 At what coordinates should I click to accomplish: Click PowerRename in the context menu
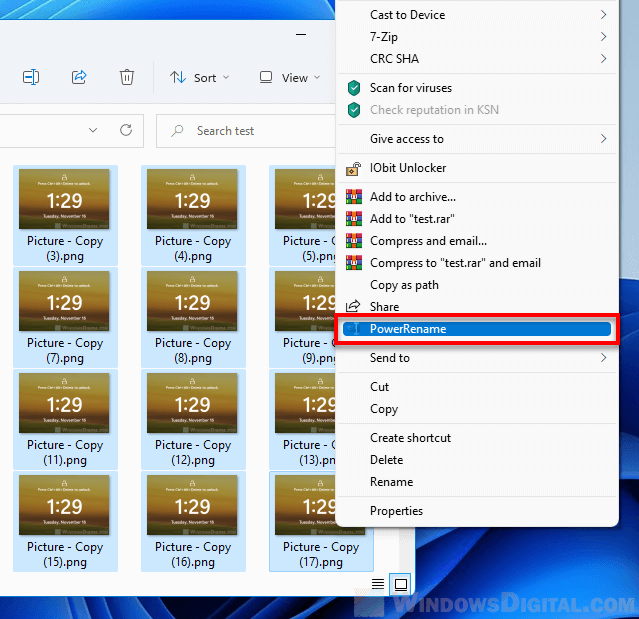(477, 329)
